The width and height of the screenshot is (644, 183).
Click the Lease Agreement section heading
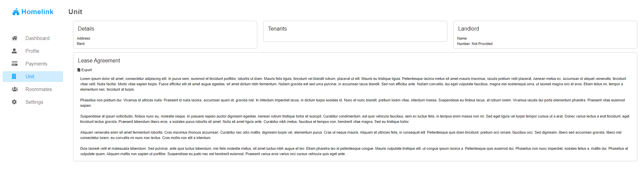[x=99, y=61]
